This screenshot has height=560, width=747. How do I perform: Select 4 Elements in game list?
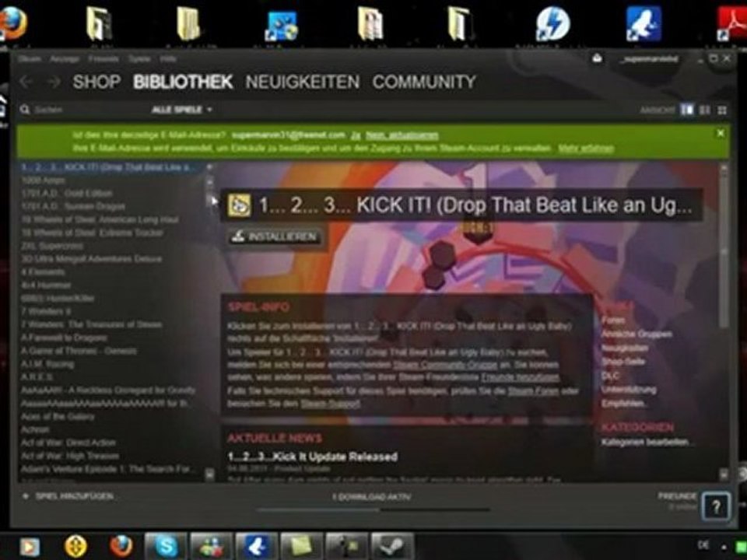[43, 272]
